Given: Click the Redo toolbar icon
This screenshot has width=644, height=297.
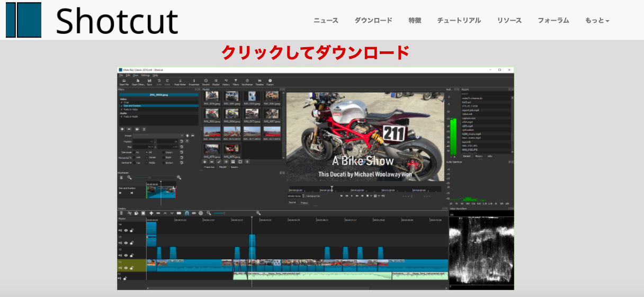Looking at the screenshot, I should pos(167,83).
